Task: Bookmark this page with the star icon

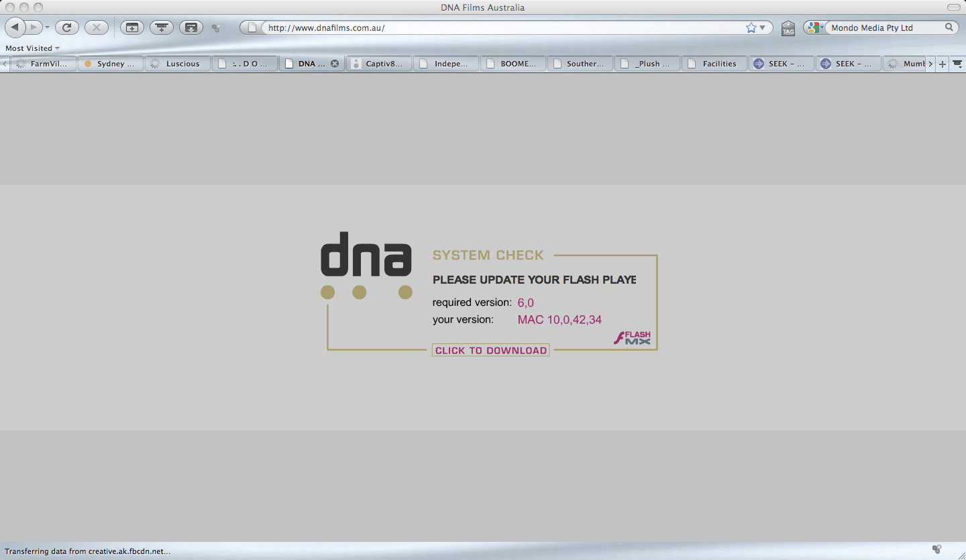Action: [751, 27]
